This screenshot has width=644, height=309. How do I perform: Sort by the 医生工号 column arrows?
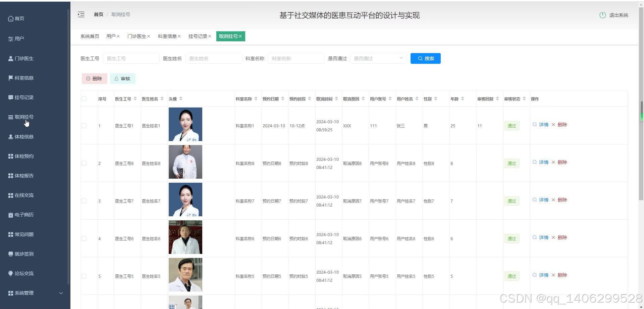click(135, 99)
